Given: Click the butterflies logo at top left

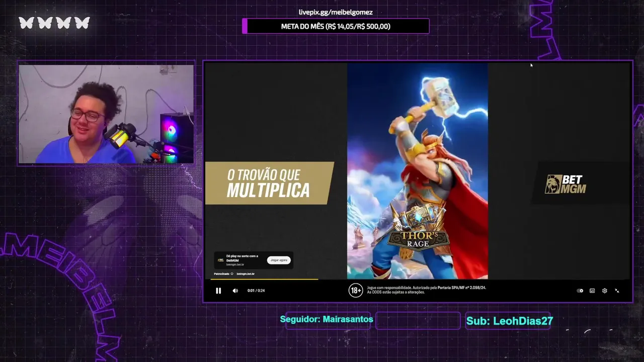Looking at the screenshot, I should pos(54,23).
